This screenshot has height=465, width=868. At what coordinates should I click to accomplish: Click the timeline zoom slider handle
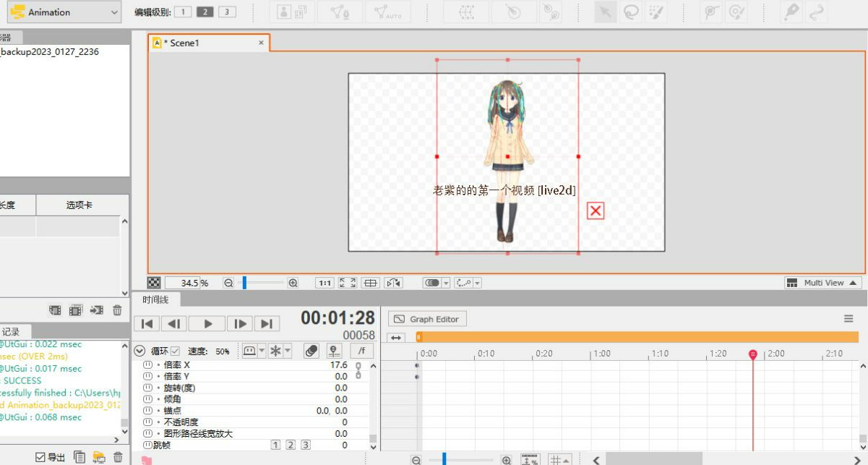coord(444,459)
